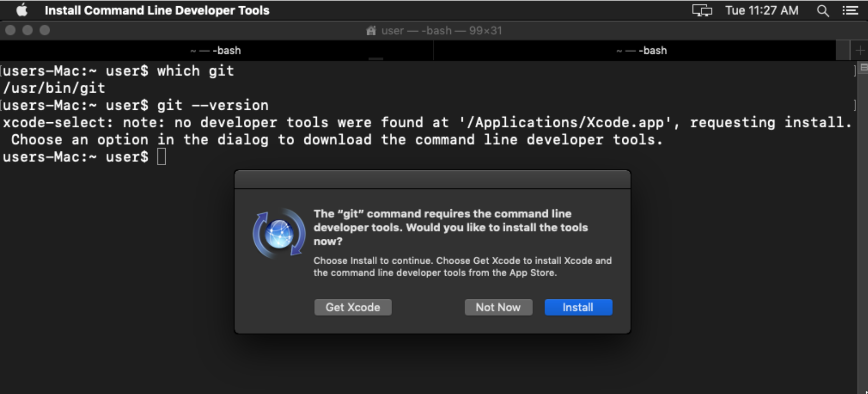The image size is (868, 394).
Task: Open the Install Command Line Developer Tools menu
Action: tap(157, 10)
